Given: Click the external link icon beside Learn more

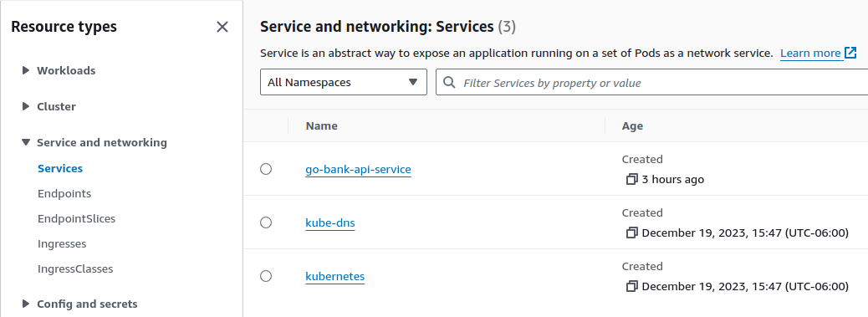Looking at the screenshot, I should pos(850,53).
